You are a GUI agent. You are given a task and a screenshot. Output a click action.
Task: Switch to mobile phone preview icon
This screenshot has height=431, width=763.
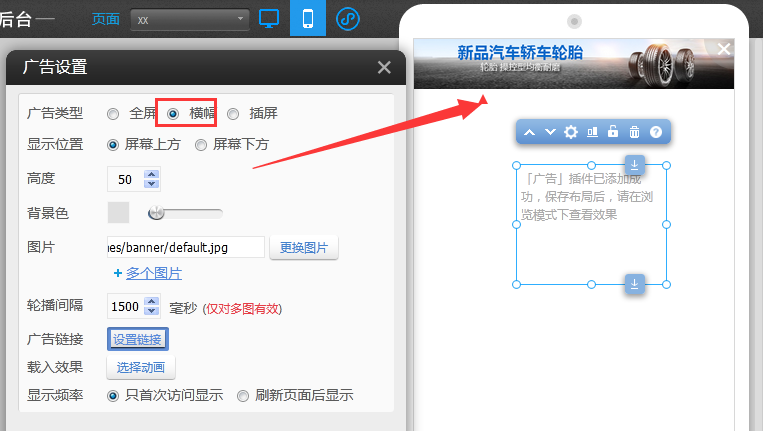point(308,18)
